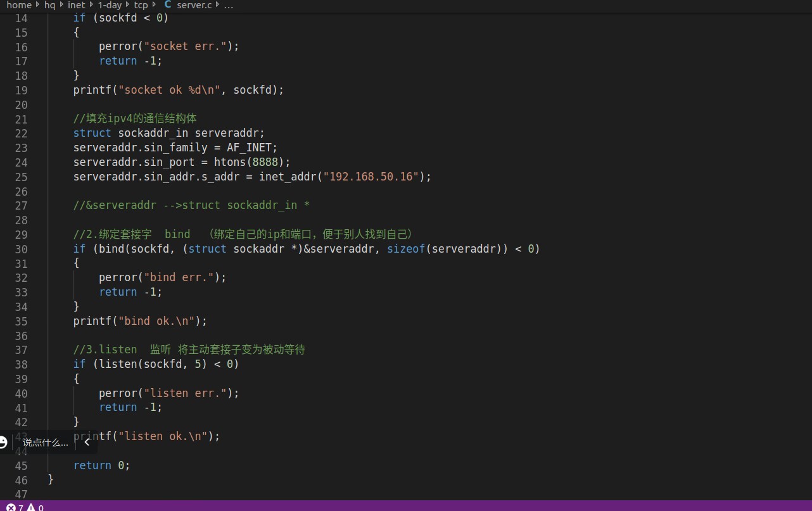This screenshot has width=812, height=511.
Task: Open the '…' symbol breadcrumb
Action: [x=229, y=5]
